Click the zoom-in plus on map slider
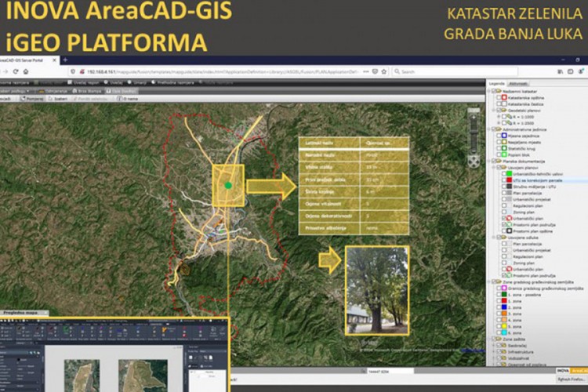Image resolution: width=588 pixels, height=392 pixels. (474, 117)
